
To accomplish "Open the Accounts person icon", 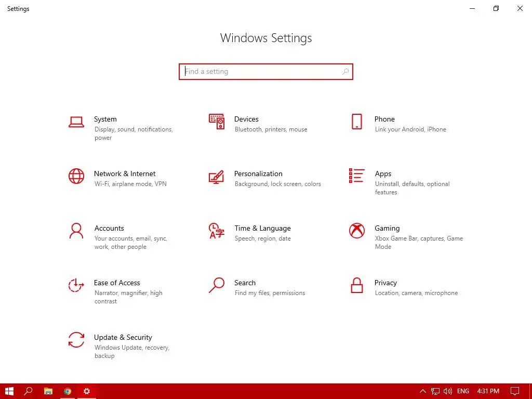I will coord(76,231).
